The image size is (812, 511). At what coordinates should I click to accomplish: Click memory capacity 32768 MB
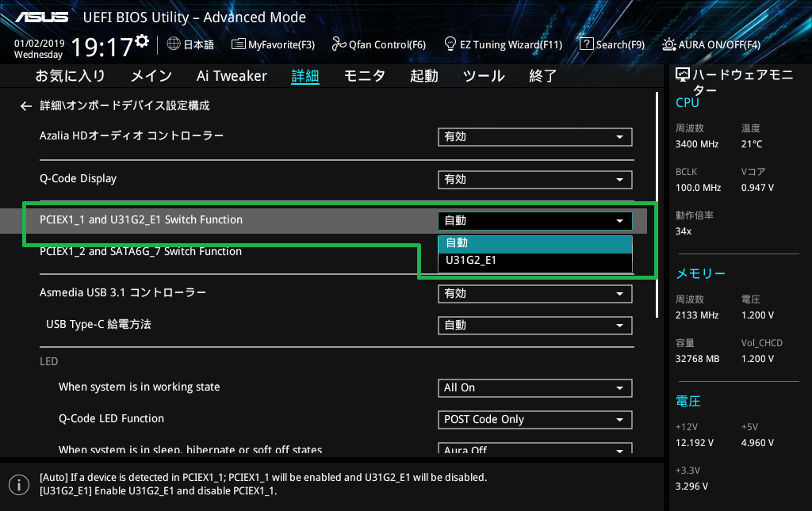(x=697, y=359)
